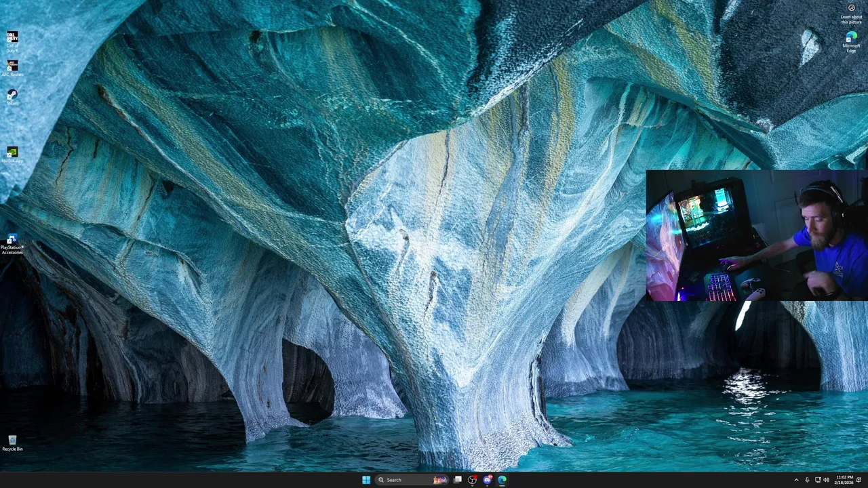Click the 'Learn about this picture' icon

tap(851, 14)
